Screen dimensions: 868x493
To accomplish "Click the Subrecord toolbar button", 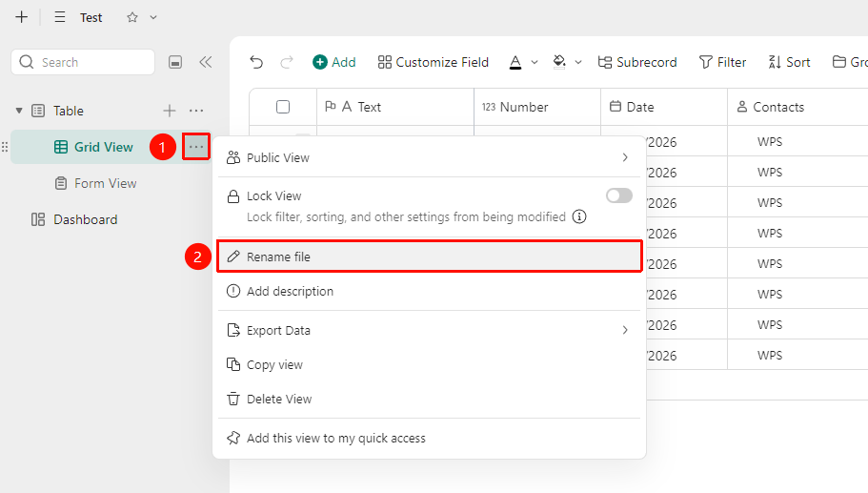I will click(x=637, y=62).
